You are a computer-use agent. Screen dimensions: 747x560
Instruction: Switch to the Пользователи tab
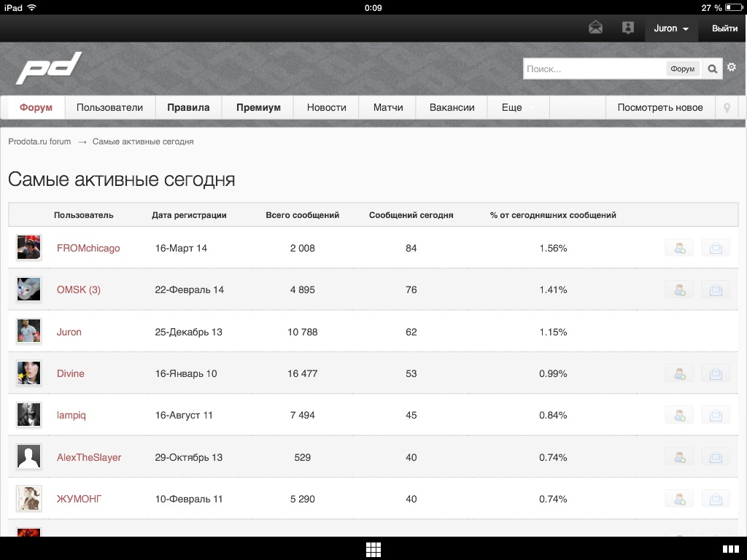click(x=109, y=107)
